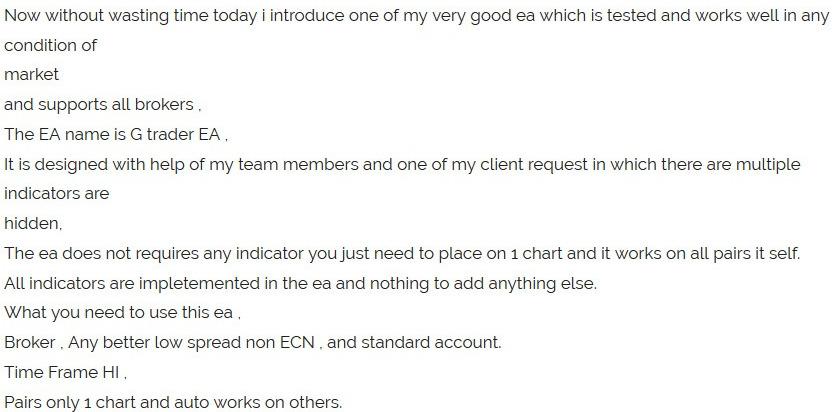Click the line starting "It is designed with"
The image size is (833, 412).
point(402,164)
